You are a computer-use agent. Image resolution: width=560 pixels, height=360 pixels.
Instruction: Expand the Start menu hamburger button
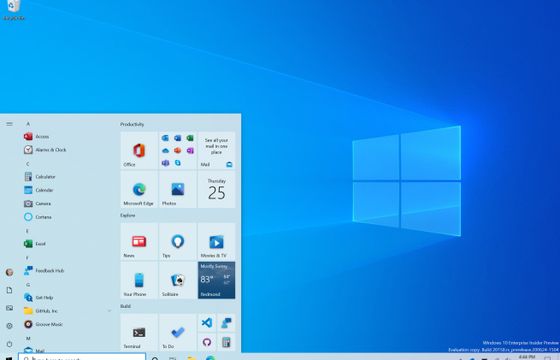click(x=10, y=124)
